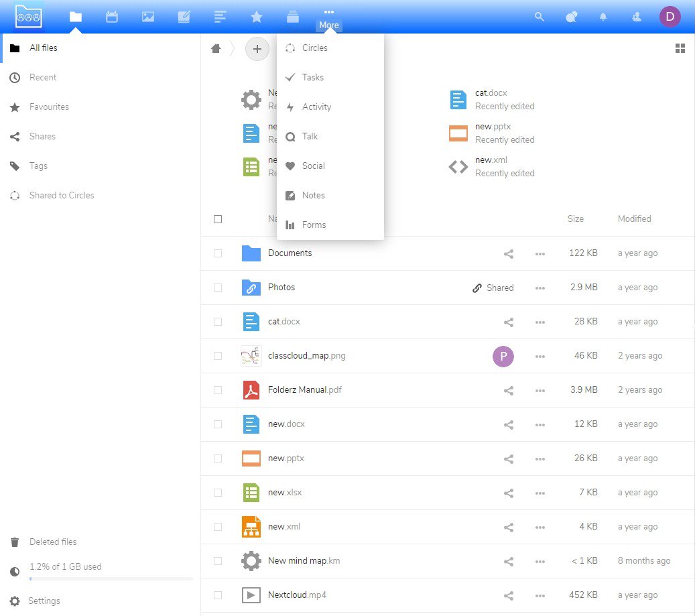Share the Documents folder

tap(509, 254)
